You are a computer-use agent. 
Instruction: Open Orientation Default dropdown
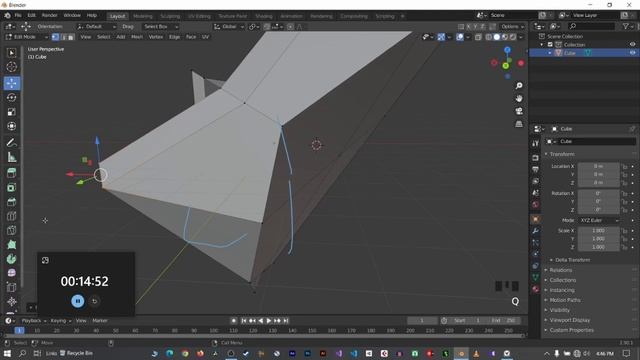96,27
